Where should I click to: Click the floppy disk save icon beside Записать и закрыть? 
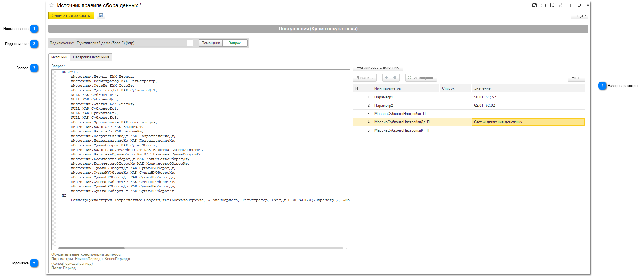(x=101, y=16)
